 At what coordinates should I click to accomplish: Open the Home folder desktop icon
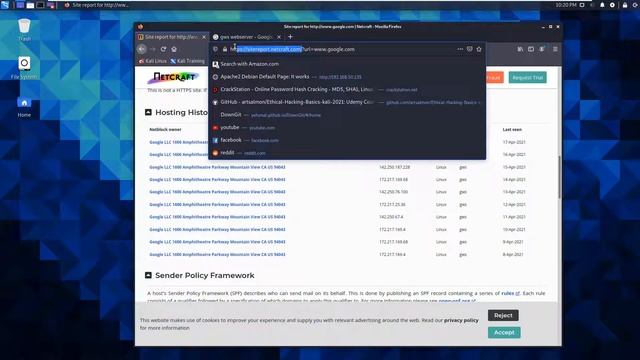click(24, 107)
